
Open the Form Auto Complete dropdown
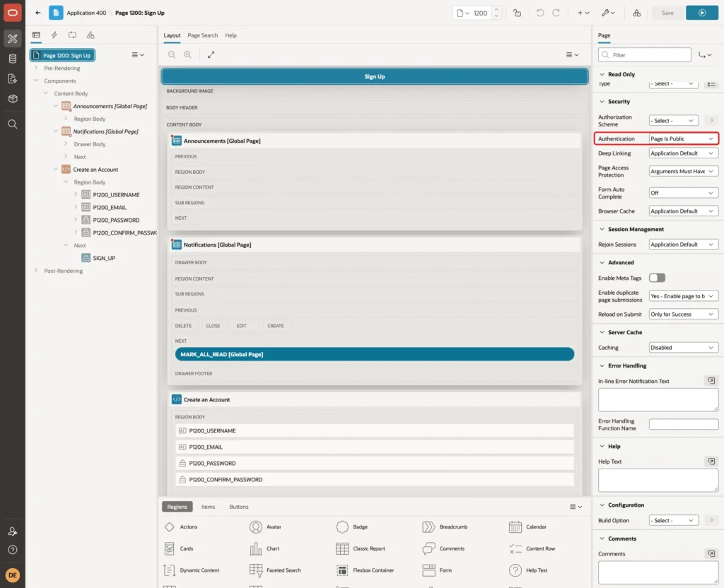click(683, 193)
